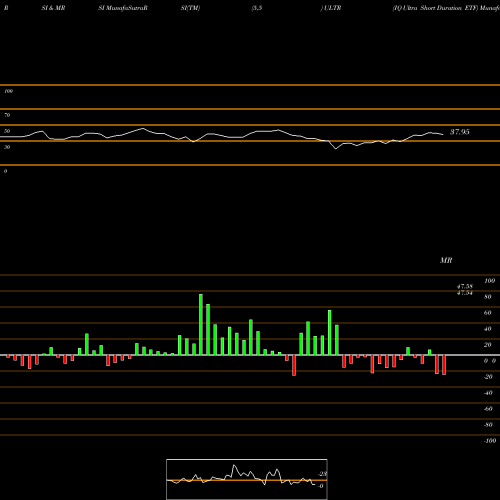
Task: Click the 'ULTR' ticker symbol text
Action: [332, 8]
